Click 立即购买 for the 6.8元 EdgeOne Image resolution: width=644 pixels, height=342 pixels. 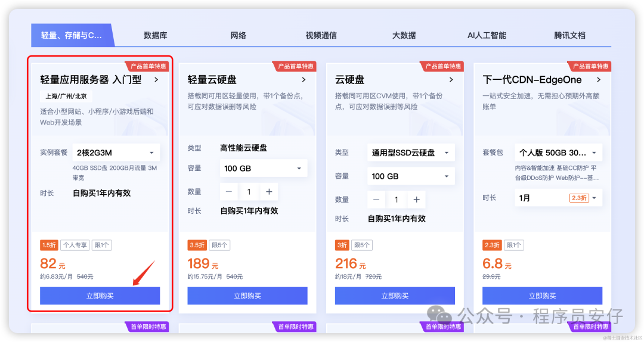[x=542, y=296]
